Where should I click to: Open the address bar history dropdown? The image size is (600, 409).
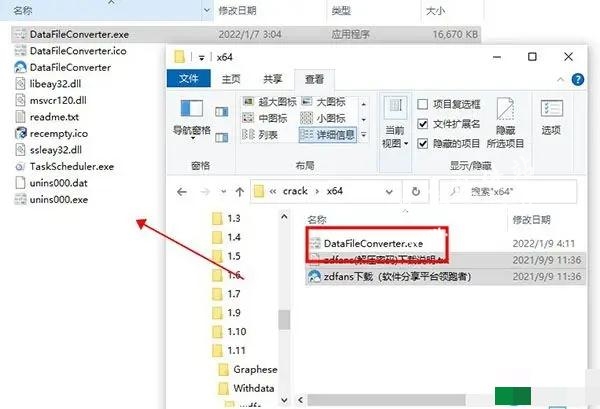click(389, 191)
